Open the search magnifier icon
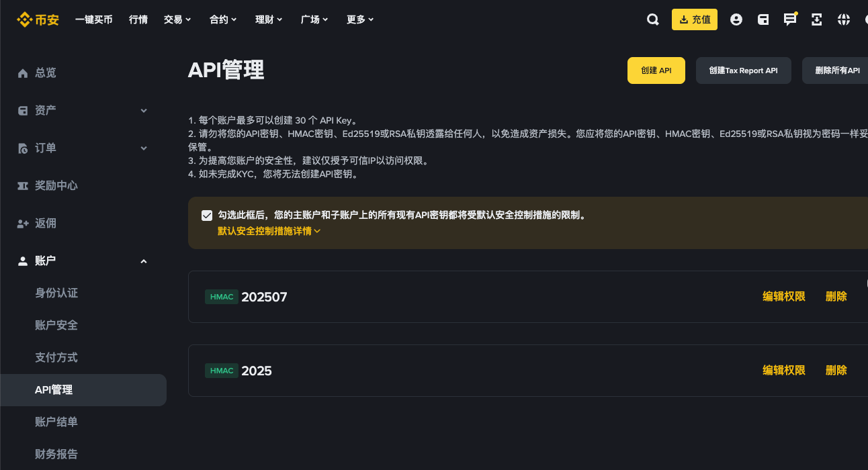 coord(652,19)
